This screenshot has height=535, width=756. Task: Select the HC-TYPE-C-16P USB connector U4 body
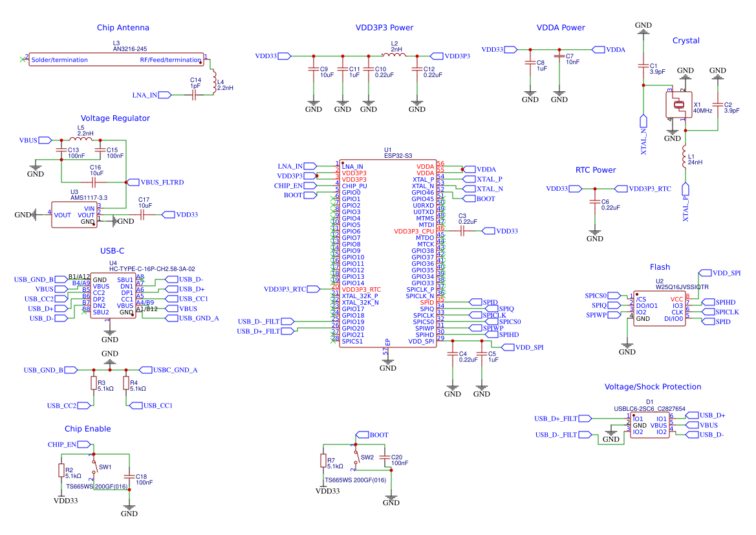113,296
